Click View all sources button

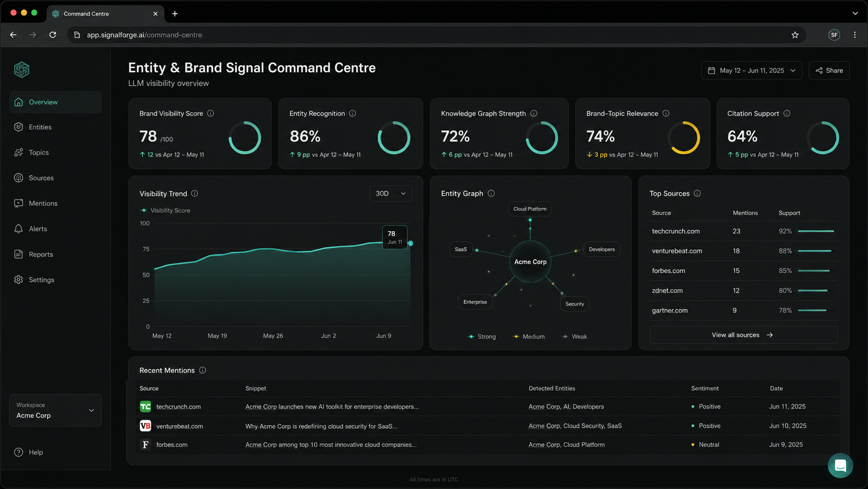(x=743, y=335)
